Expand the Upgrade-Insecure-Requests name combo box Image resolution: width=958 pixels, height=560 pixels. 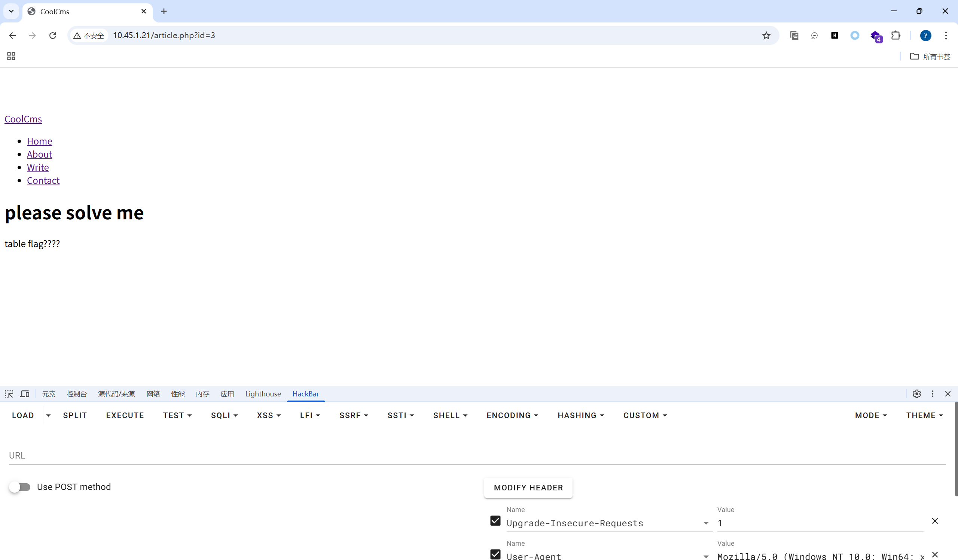click(705, 523)
